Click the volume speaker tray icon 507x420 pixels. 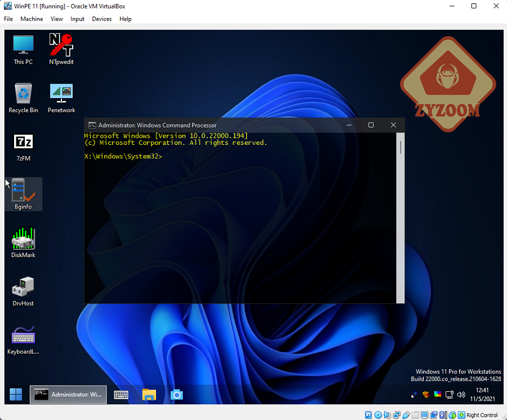(461, 395)
